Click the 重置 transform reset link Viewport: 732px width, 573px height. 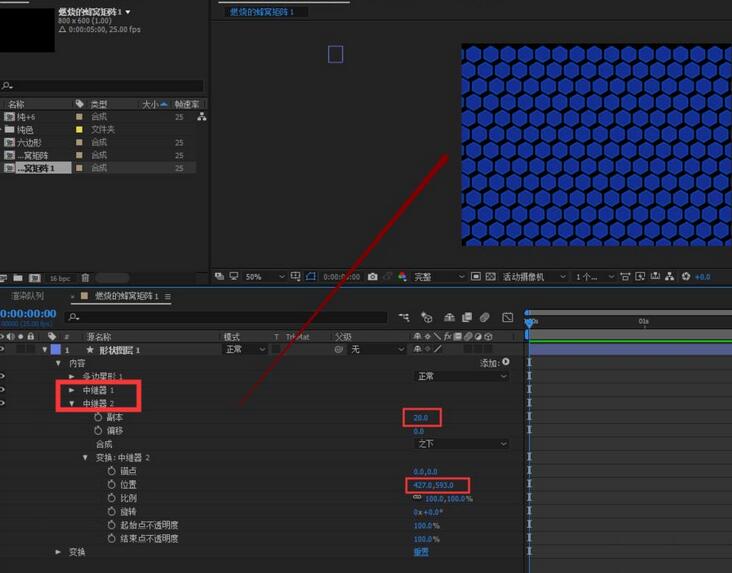421,552
